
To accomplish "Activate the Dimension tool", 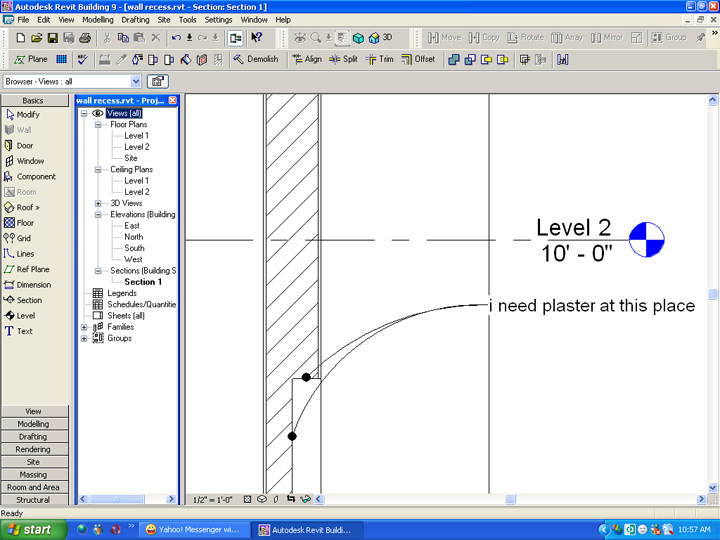I will tap(32, 285).
